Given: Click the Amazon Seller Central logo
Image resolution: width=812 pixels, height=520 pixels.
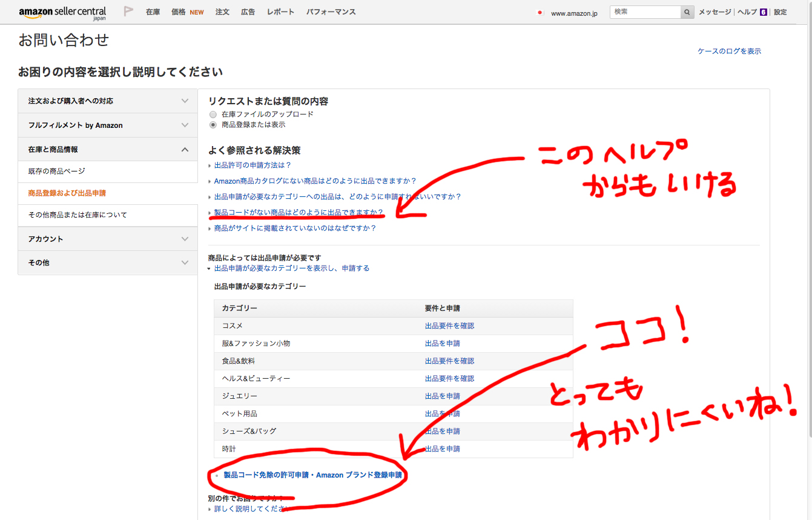Looking at the screenshot, I should click(x=62, y=13).
